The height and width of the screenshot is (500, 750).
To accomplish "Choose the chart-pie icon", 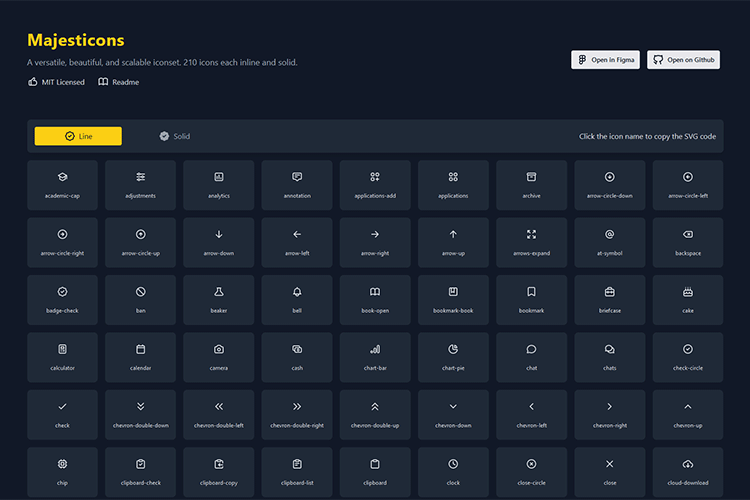I will 453,349.
